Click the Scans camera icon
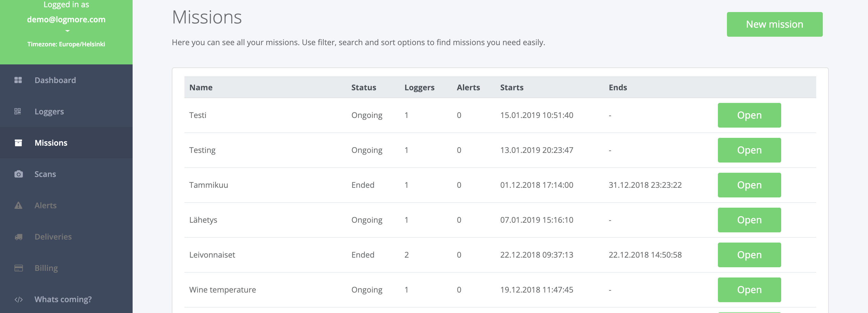The image size is (868, 313). 18,174
